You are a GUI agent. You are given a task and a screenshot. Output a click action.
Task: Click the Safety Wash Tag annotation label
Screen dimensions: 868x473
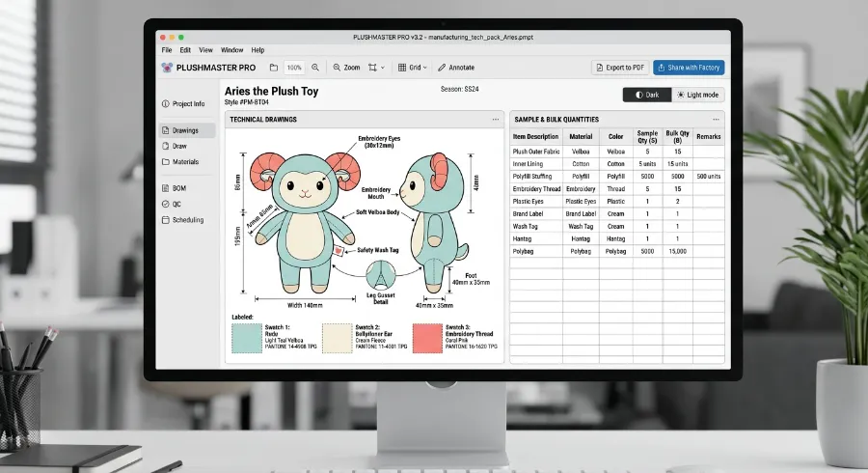click(377, 250)
